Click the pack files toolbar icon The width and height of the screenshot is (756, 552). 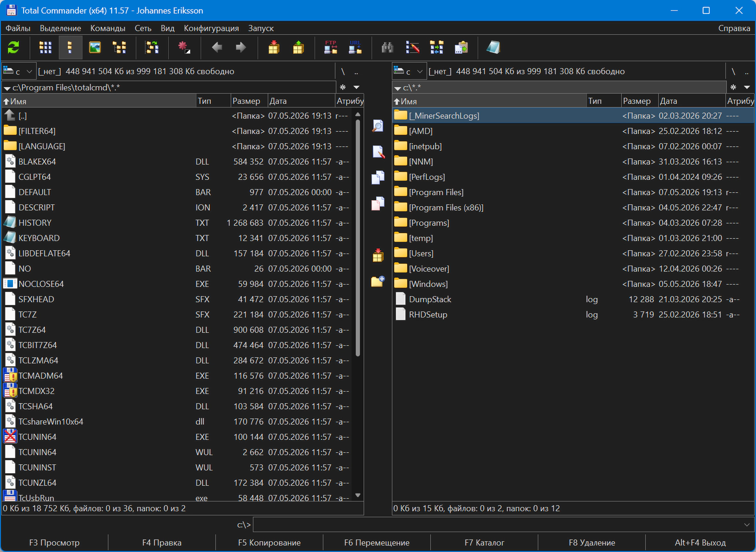[x=274, y=47]
